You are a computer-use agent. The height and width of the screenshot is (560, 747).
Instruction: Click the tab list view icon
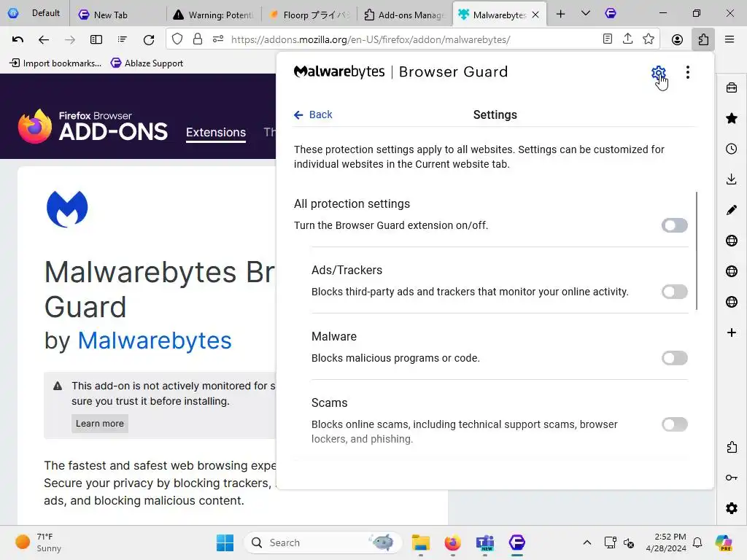pyautogui.click(x=123, y=39)
